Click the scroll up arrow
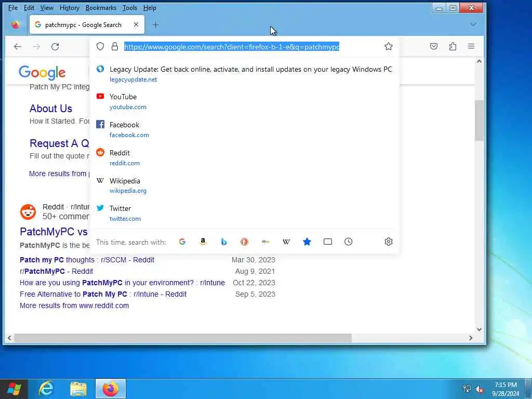This screenshot has width=532, height=399. [x=479, y=61]
